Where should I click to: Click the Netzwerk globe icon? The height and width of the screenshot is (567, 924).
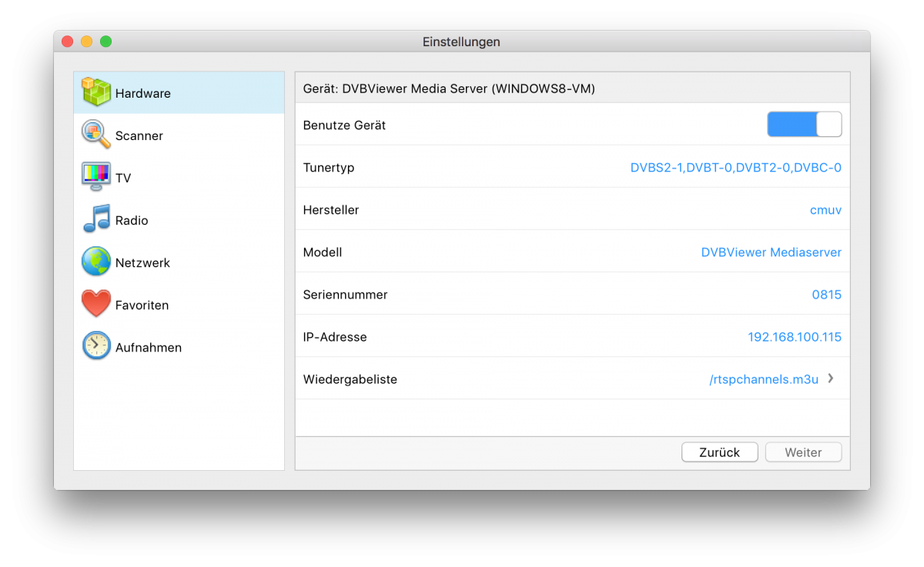pos(96,262)
